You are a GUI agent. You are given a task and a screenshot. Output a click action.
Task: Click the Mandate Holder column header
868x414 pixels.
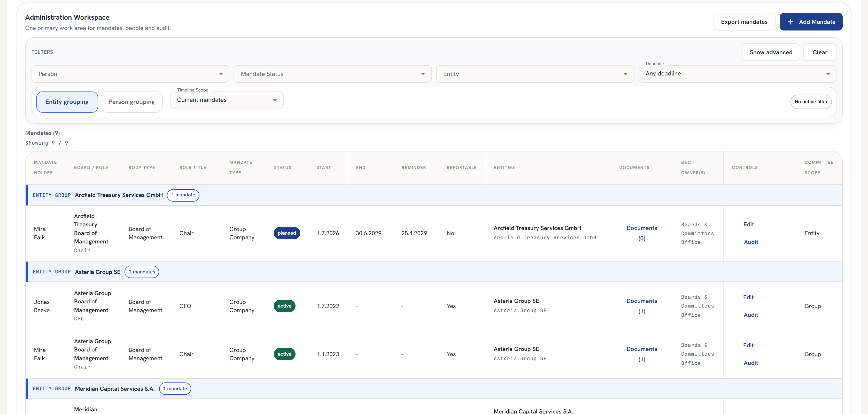point(45,167)
